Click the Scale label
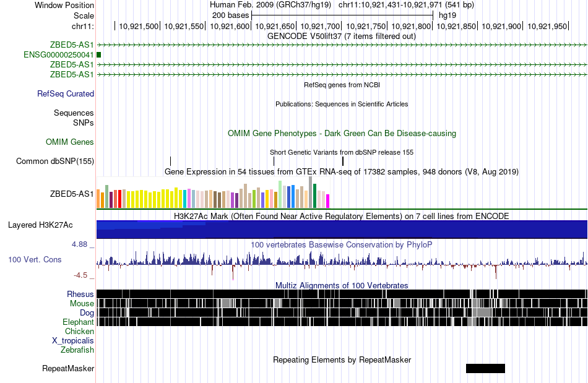Image resolution: width=588 pixels, height=383 pixels. coord(84,15)
